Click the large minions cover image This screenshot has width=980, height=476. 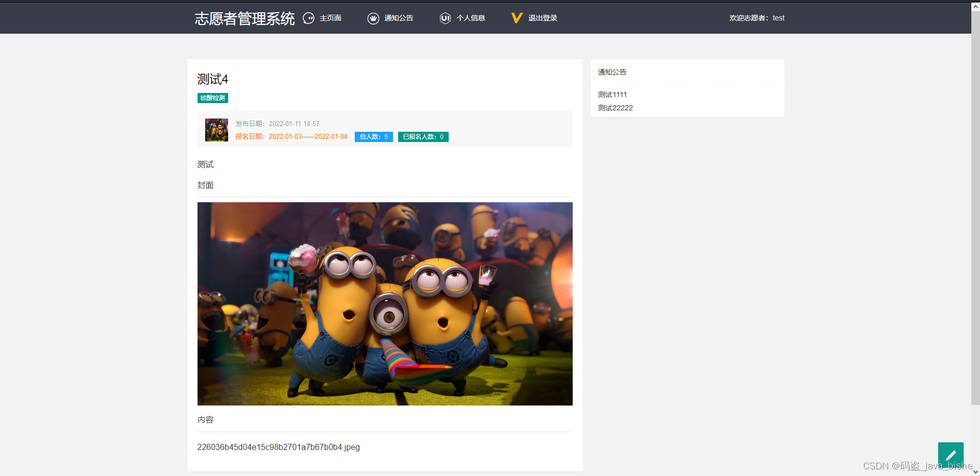(385, 304)
